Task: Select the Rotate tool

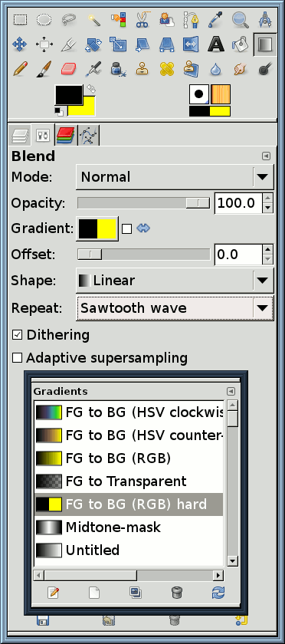Action: (93, 44)
